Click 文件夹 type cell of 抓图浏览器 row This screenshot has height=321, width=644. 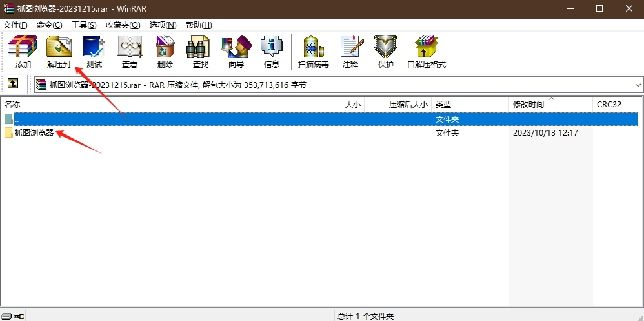[x=447, y=133]
